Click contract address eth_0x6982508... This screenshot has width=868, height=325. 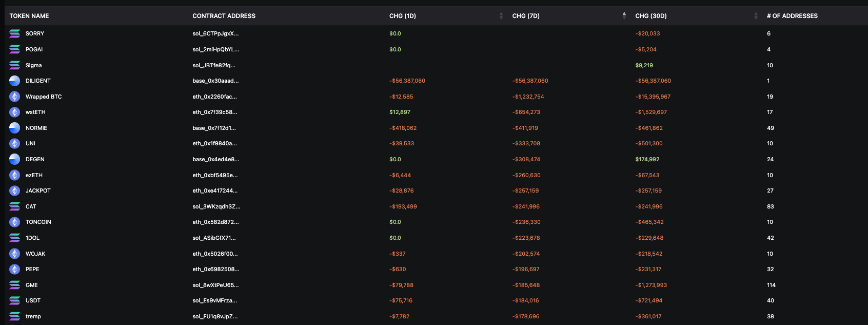point(215,269)
